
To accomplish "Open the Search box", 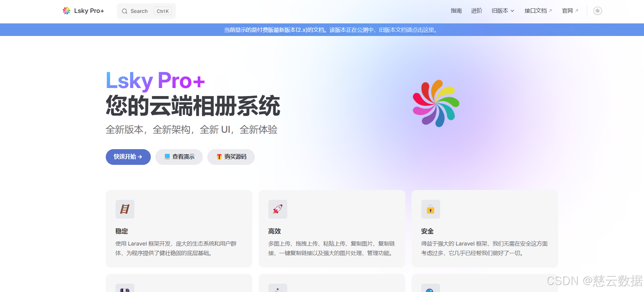I will [146, 11].
